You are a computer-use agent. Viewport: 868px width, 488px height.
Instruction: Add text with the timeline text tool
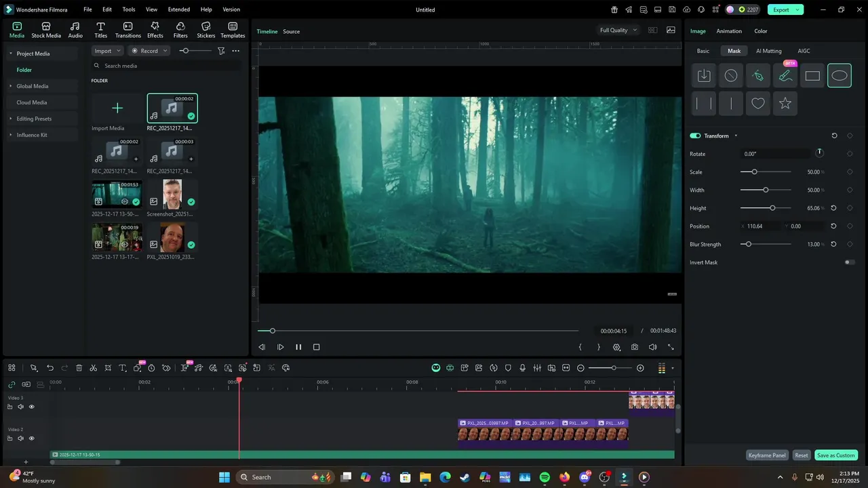pyautogui.click(x=123, y=368)
